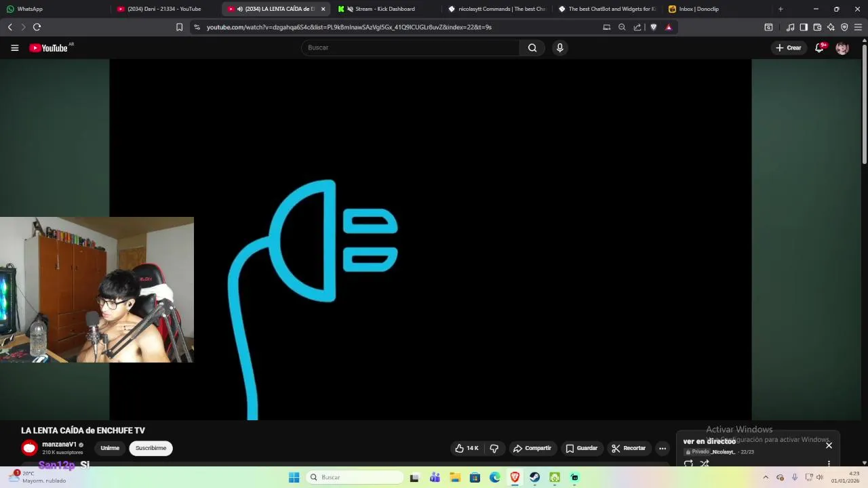Close the playlist panel with X
Viewport: 868px width, 488px height.
[x=829, y=445]
